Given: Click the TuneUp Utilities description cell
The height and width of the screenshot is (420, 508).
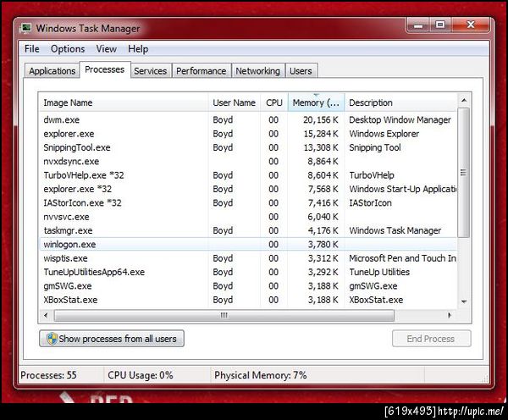Looking at the screenshot, I should pyautogui.click(x=379, y=272).
